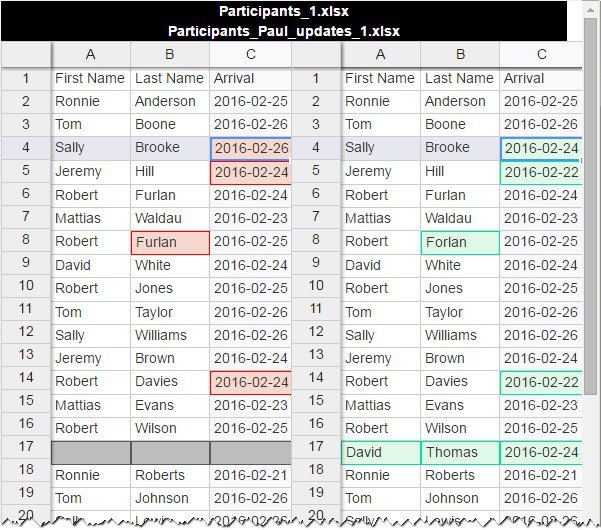The height and width of the screenshot is (530, 601).
Task: Click the Participants_Paul_updates_1.xlsx file title
Action: 284,31
